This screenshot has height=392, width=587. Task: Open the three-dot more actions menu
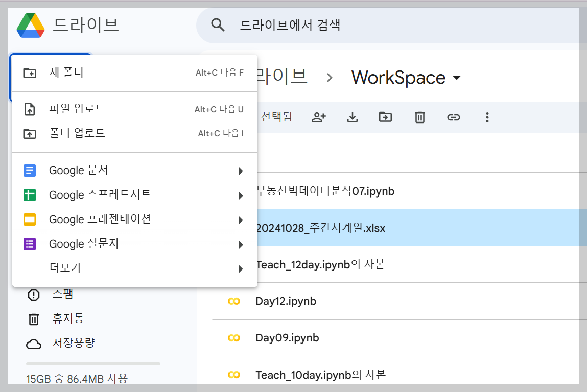[487, 117]
